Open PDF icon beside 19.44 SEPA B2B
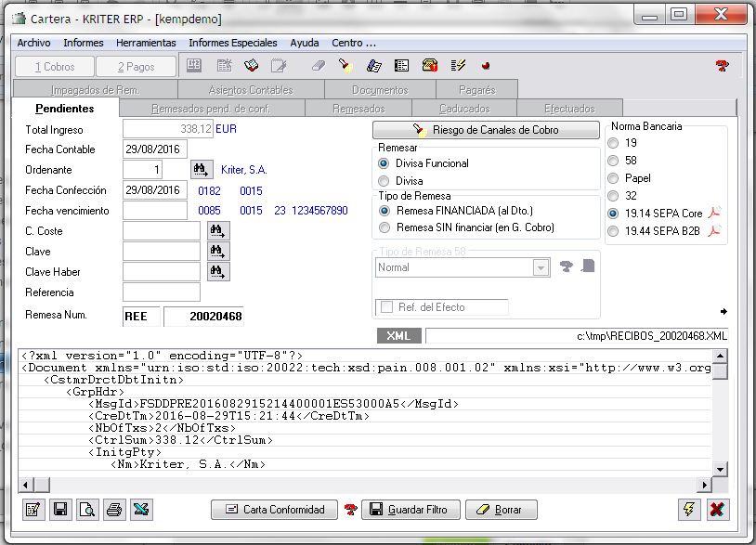Viewport: 756px width, 545px height. point(714,231)
